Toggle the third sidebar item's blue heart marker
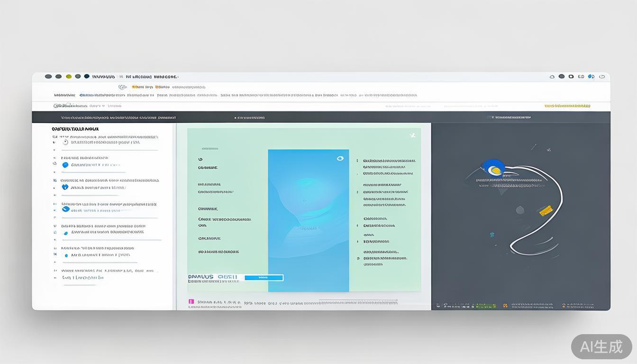This screenshot has height=364, width=637. tap(65, 187)
